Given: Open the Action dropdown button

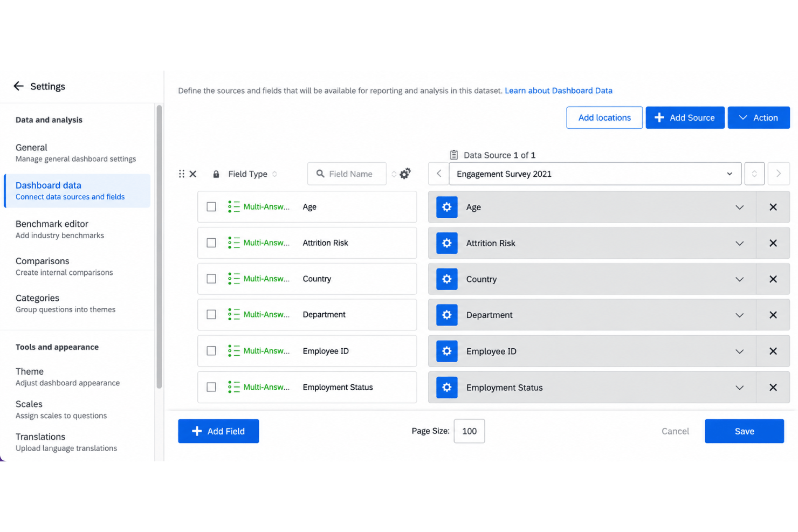Looking at the screenshot, I should coord(758,118).
